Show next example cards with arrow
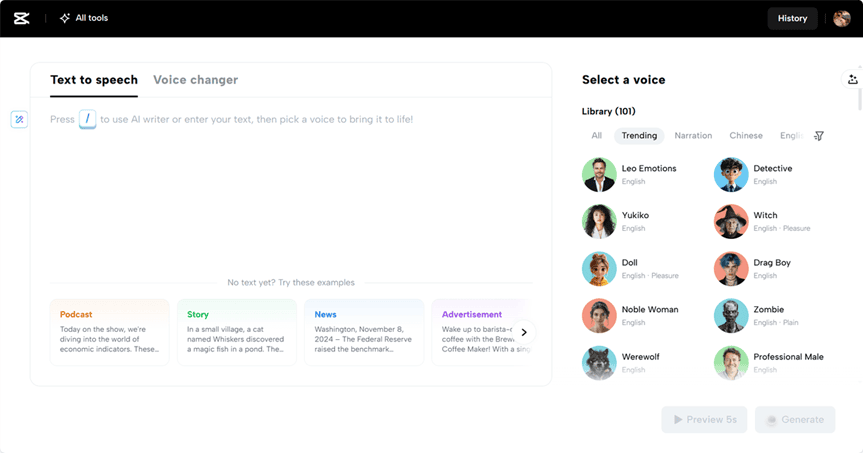This screenshot has height=453, width=863. [524, 332]
